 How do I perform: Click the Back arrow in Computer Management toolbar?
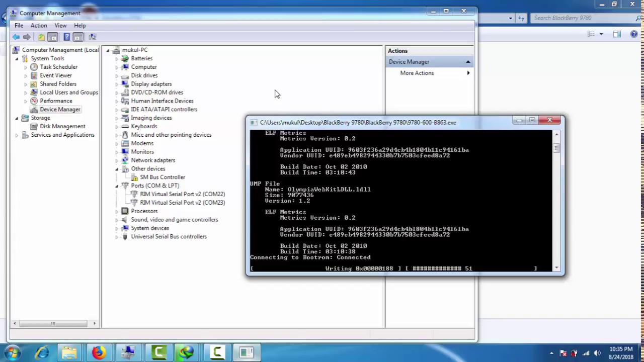point(16,37)
